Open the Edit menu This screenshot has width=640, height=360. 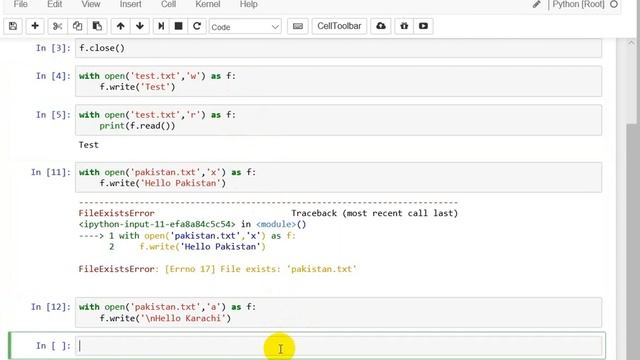click(x=54, y=4)
